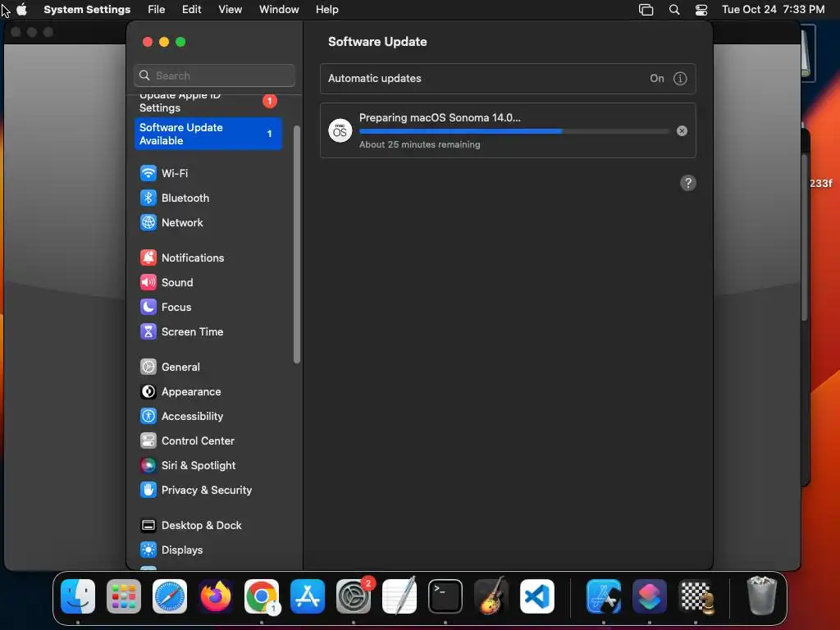
Task: Open the Window menu
Action: pyautogui.click(x=279, y=10)
